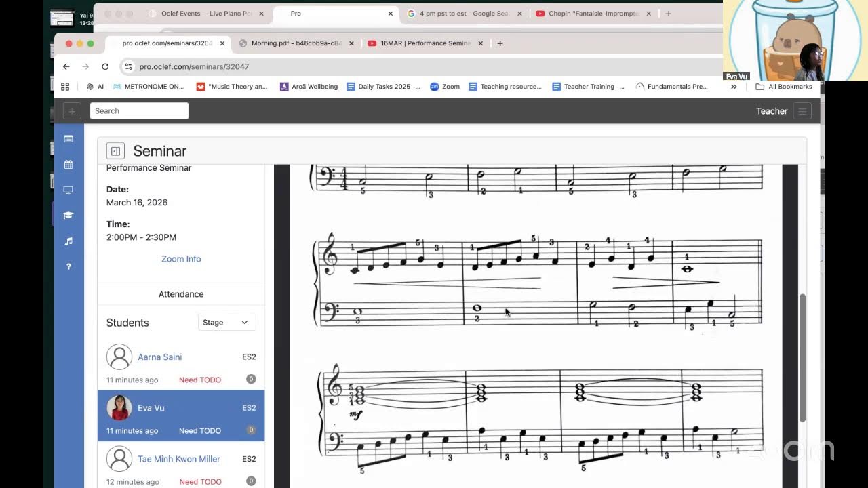Open the Teacher Training bookmark

tap(589, 87)
